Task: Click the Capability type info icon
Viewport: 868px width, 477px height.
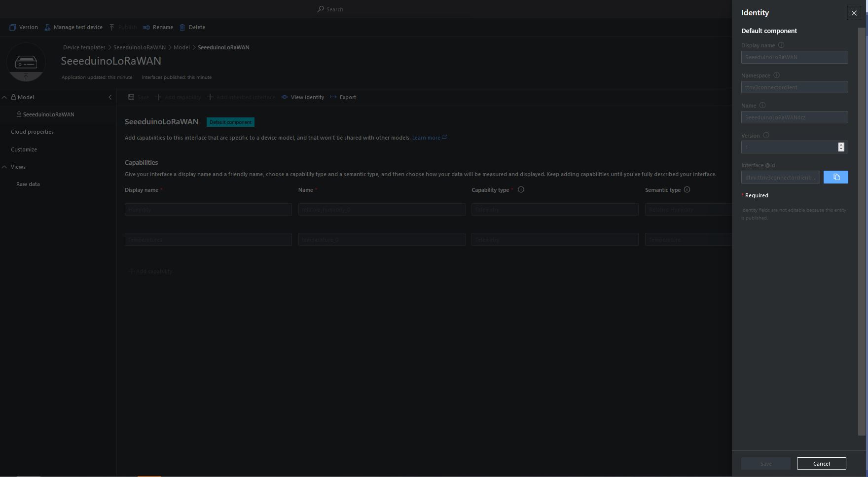Action: click(x=521, y=190)
